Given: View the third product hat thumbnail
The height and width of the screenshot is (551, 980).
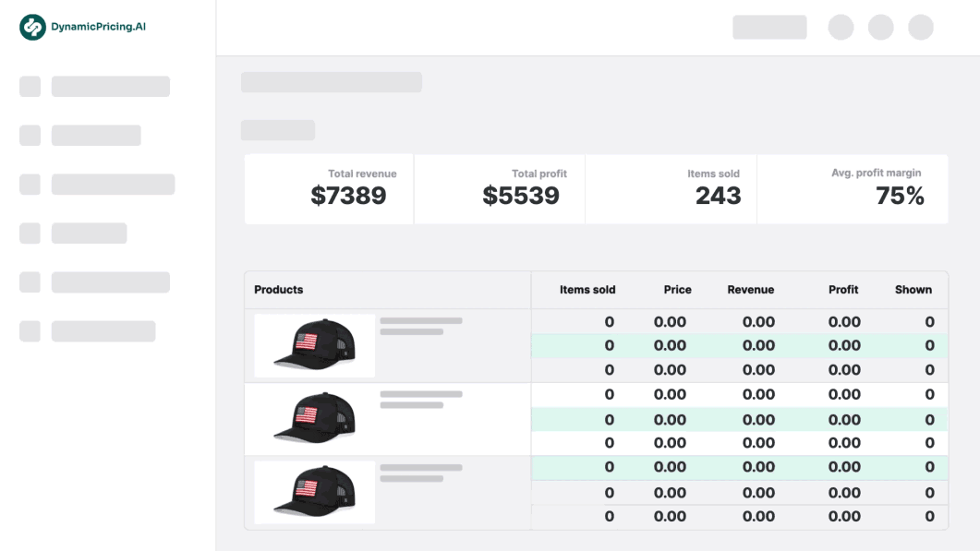Looking at the screenshot, I should click(x=314, y=493).
